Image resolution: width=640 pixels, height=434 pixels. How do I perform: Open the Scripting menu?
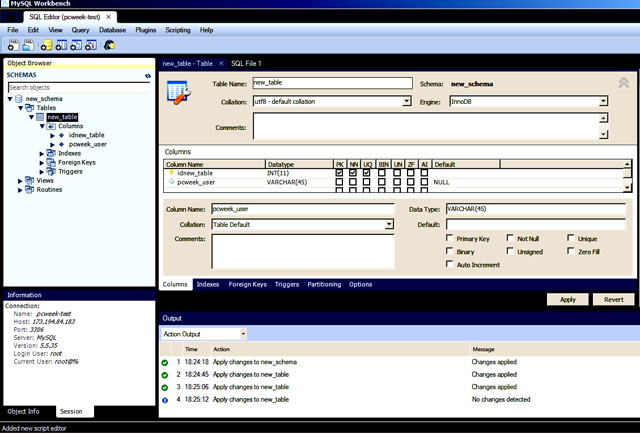tap(178, 30)
